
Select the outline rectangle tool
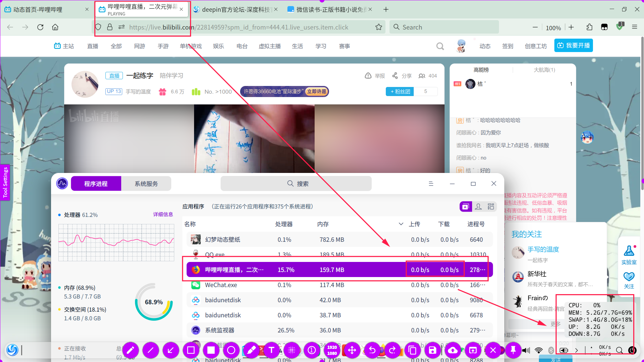pyautogui.click(x=191, y=350)
